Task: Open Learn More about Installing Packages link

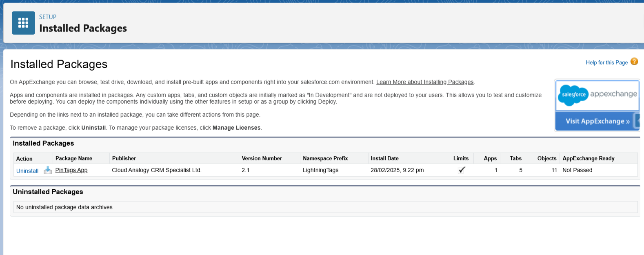Action: pos(424,82)
